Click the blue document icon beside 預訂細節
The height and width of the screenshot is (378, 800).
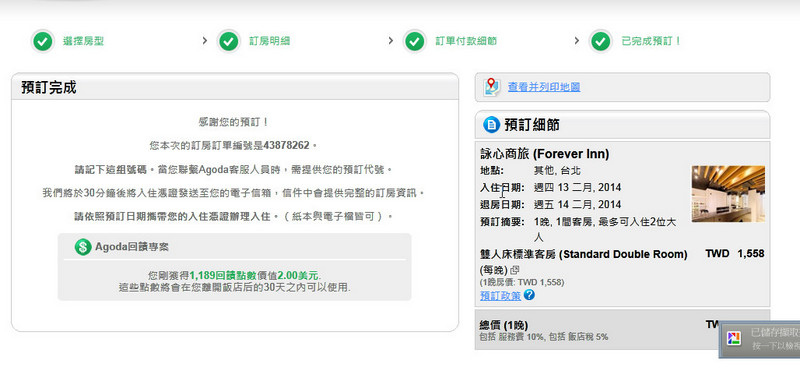(x=491, y=124)
